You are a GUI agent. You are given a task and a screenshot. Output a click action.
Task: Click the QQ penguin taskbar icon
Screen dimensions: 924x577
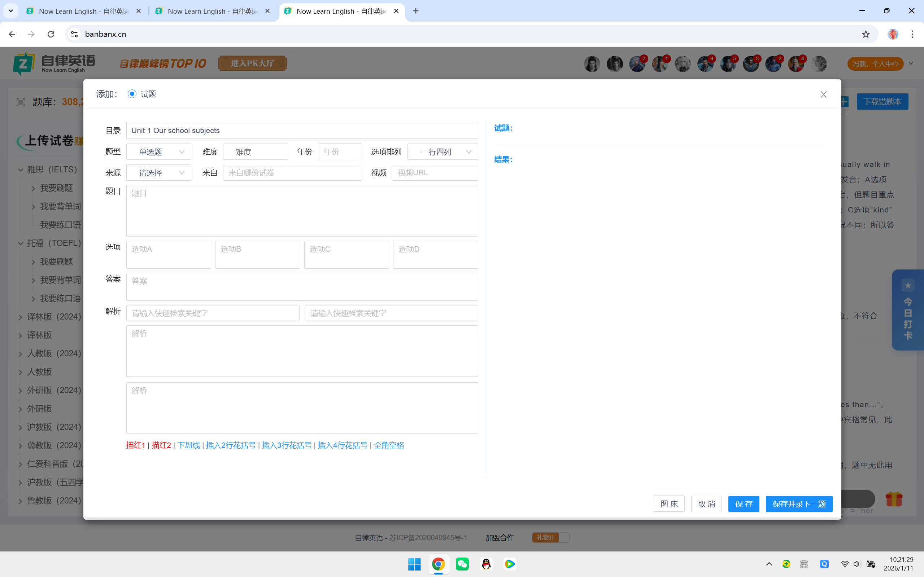pyautogui.click(x=486, y=564)
